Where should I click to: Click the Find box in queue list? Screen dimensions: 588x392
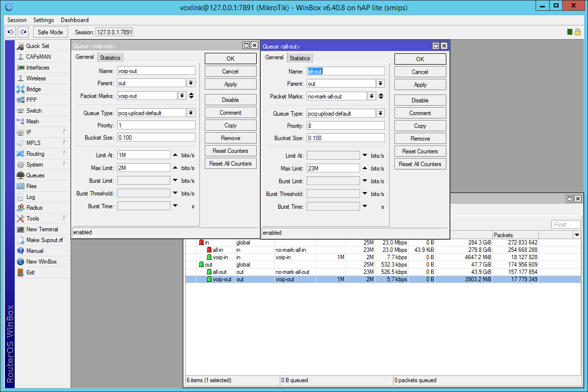566,225
